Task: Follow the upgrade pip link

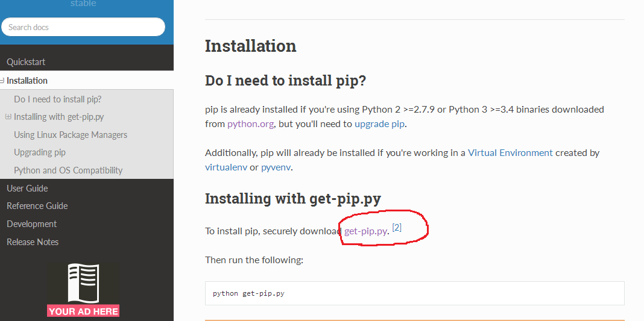Action: [379, 124]
